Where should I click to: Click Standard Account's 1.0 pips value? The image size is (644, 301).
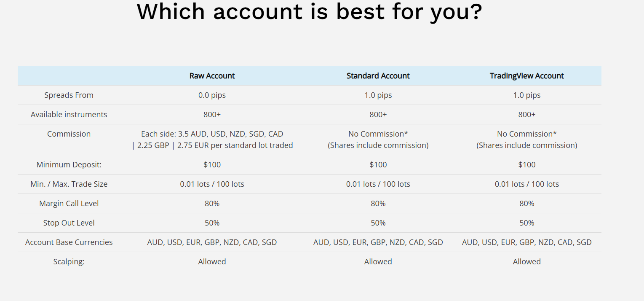tap(378, 95)
